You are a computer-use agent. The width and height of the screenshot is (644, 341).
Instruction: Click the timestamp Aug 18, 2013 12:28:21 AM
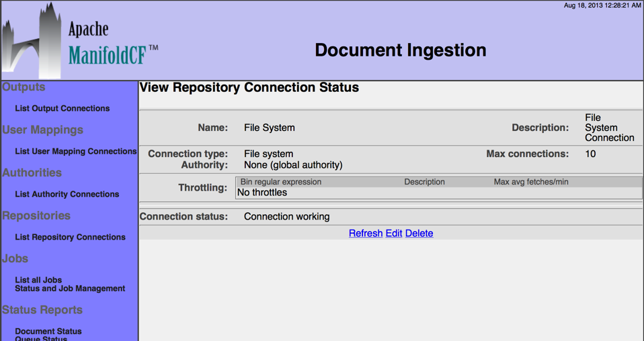point(602,5)
